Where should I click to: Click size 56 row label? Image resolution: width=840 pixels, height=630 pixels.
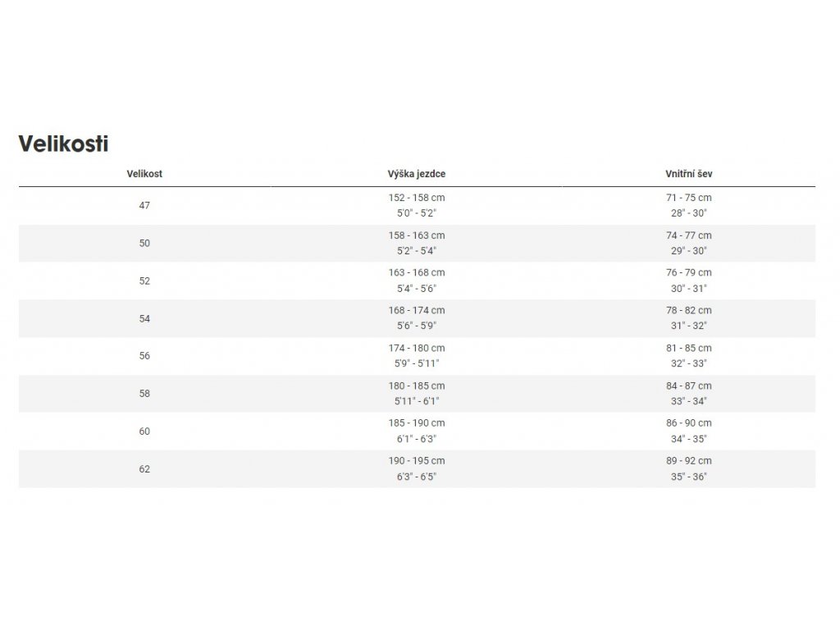point(144,356)
